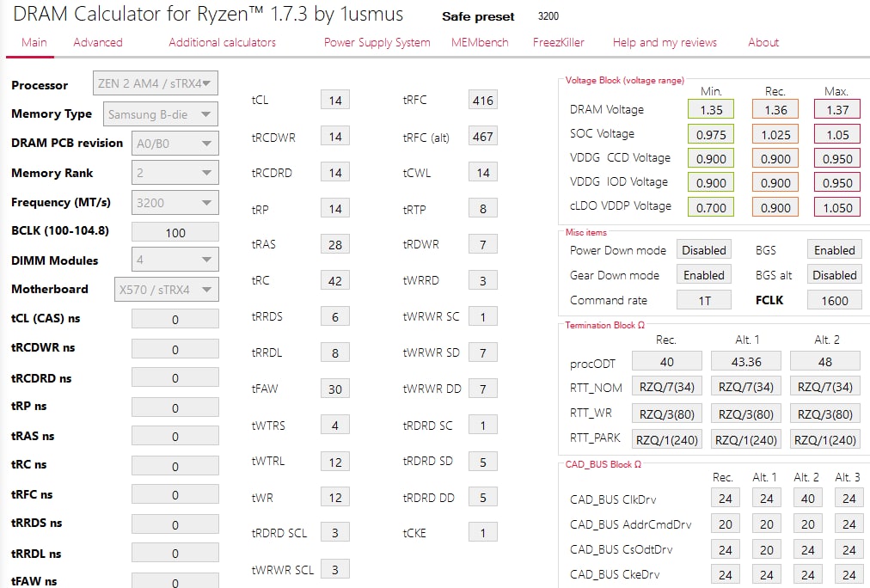Screen dimensions: 870x588
Task: Select the tRFC value 416
Action: (x=483, y=101)
